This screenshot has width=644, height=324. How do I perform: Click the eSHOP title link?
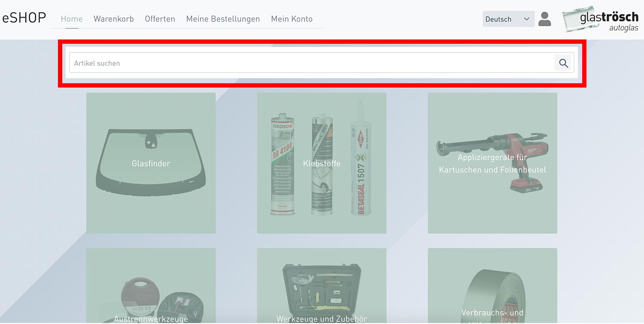click(24, 18)
